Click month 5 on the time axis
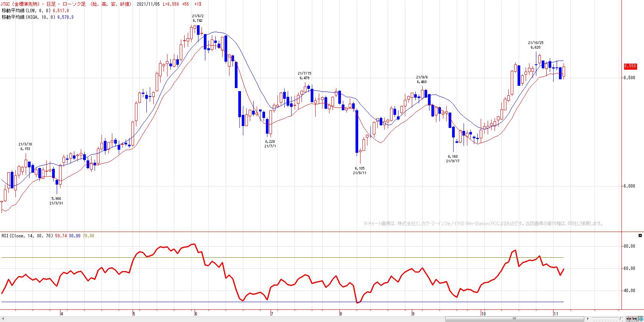The width and height of the screenshot is (644, 322). pyautogui.click(x=134, y=314)
